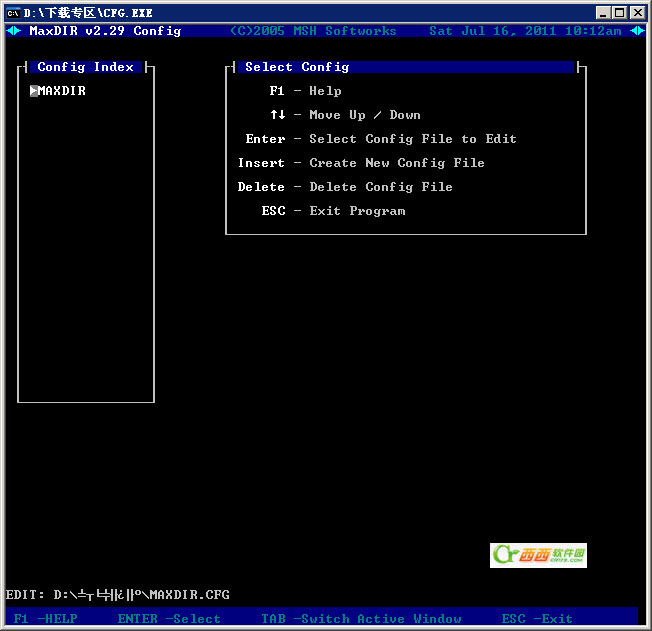Click ESC -Exit in bottom bar
This screenshot has width=652, height=631.
pyautogui.click(x=537, y=619)
